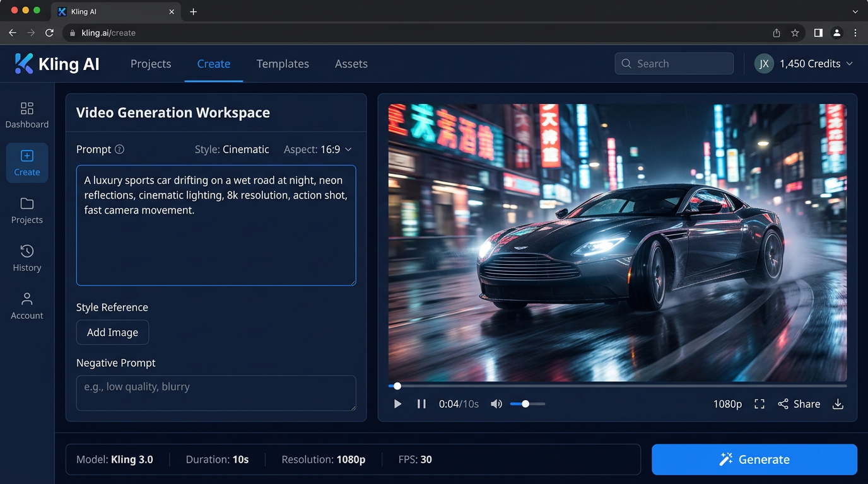Switch to the Templates tab
Image resolution: width=868 pixels, height=484 pixels.
[x=282, y=64]
